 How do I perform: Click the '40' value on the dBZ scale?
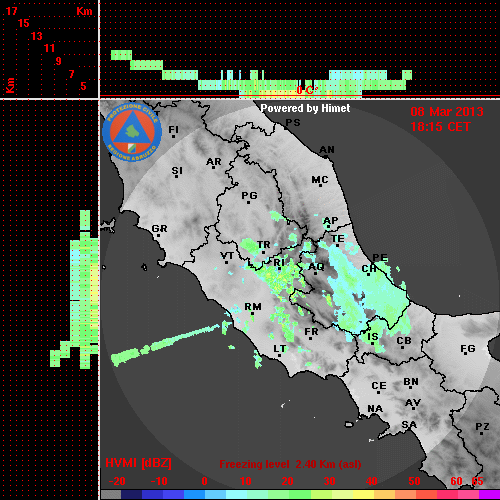click(371, 481)
